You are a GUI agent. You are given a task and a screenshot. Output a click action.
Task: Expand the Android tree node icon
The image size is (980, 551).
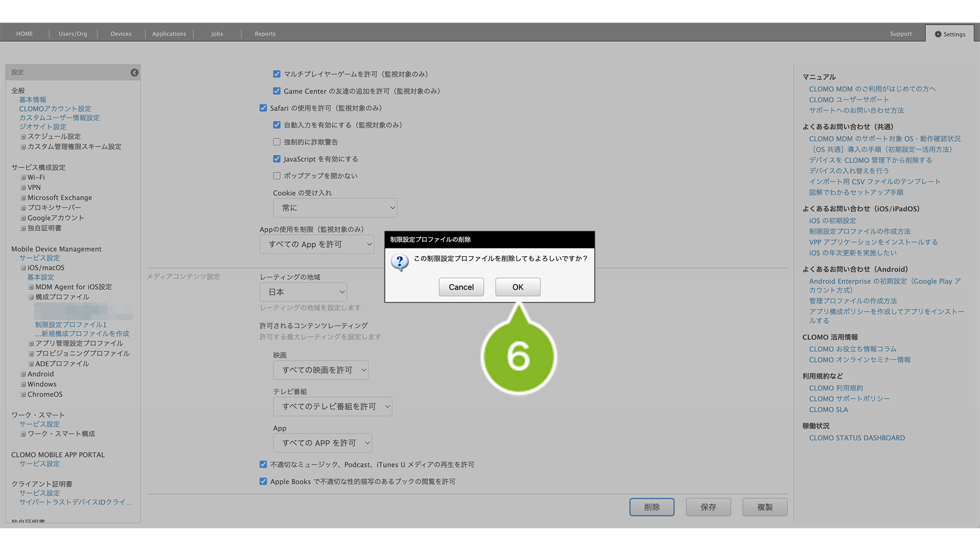pos(23,374)
